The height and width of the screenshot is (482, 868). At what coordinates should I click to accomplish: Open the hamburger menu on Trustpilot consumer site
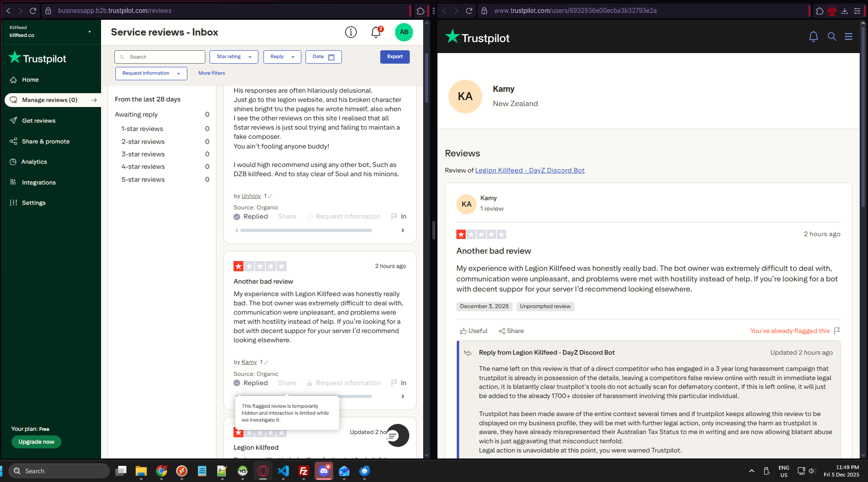[849, 36]
